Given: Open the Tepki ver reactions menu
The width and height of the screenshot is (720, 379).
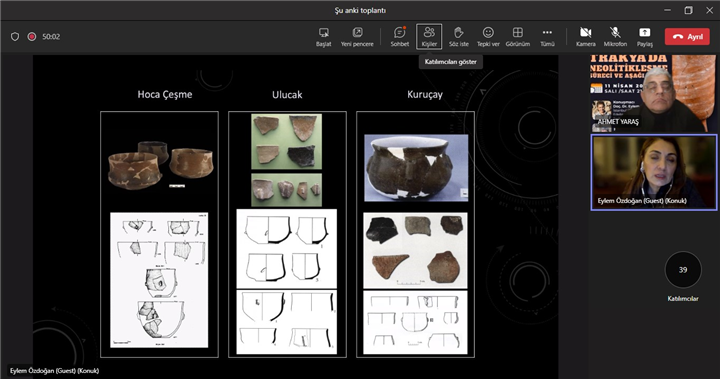Looking at the screenshot, I should point(488,37).
